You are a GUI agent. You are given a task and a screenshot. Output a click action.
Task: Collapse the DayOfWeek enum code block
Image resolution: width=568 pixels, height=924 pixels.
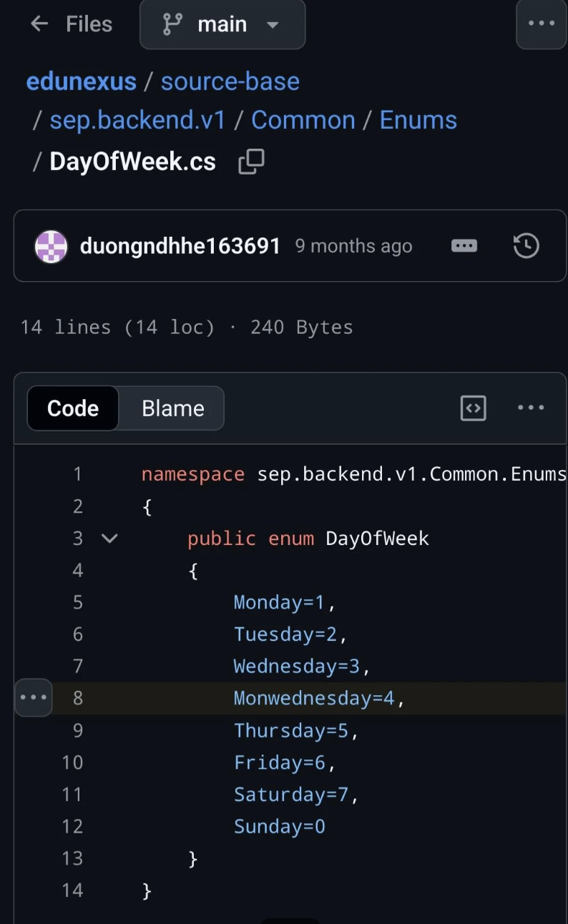point(109,538)
